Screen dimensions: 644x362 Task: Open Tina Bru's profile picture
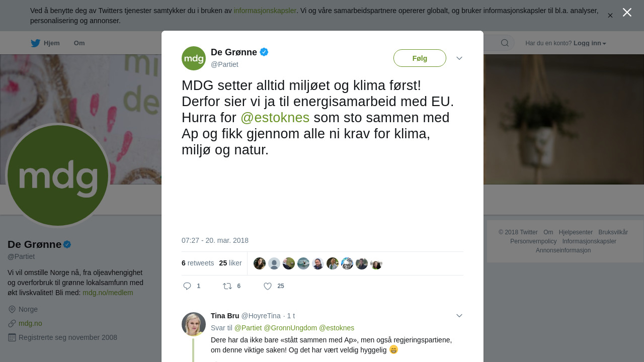(194, 324)
